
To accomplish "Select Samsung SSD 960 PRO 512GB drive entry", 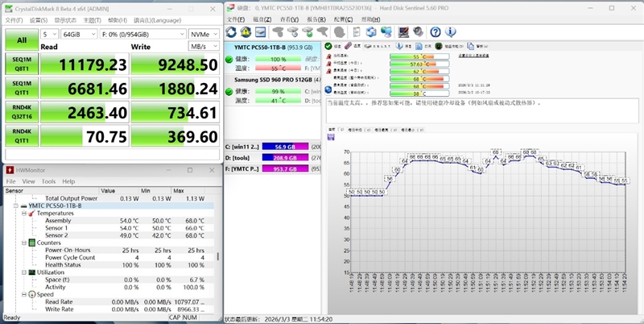I will (273, 90).
